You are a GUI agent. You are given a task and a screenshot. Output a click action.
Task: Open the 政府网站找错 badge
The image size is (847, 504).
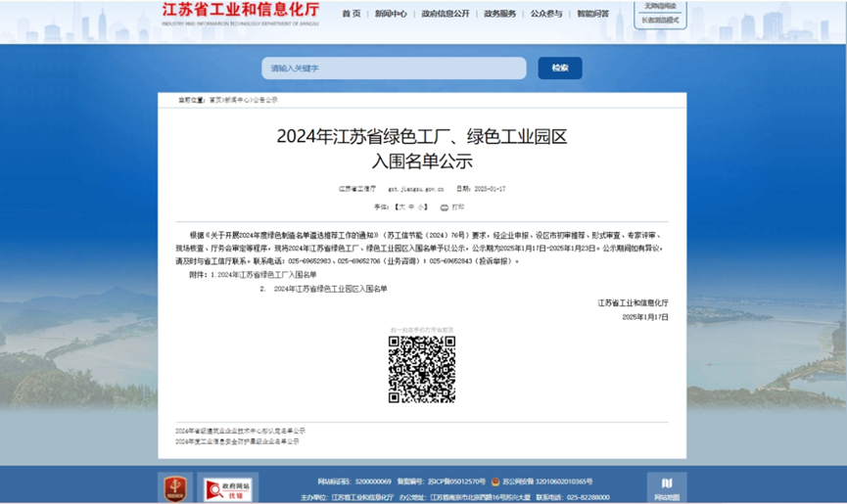(227, 489)
